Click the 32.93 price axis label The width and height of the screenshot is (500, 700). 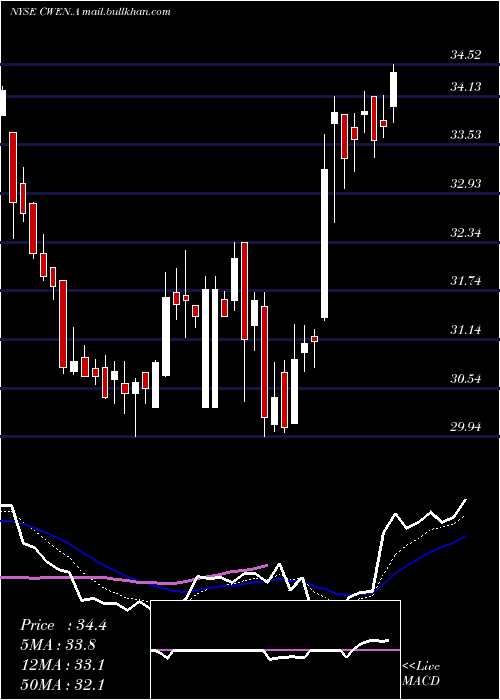click(x=466, y=183)
